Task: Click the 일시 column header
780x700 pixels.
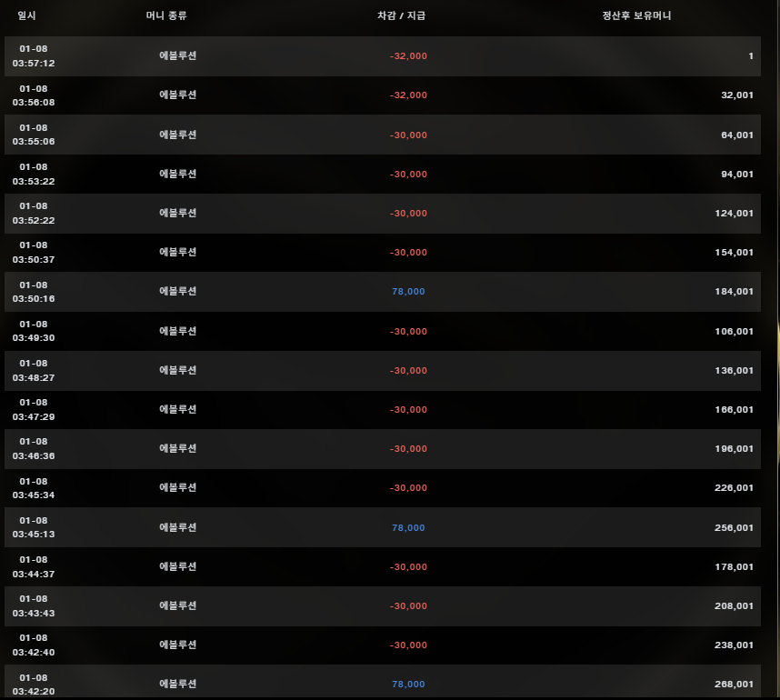Action: pos(25,15)
